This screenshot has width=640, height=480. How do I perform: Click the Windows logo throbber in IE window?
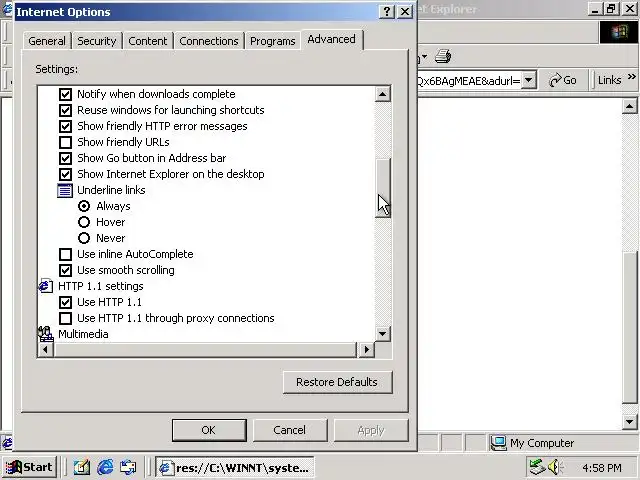tap(619, 32)
